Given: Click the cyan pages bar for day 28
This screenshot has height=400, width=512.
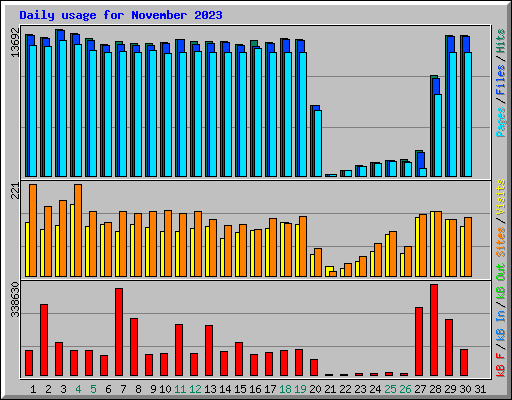Looking at the screenshot, I should [438, 135].
